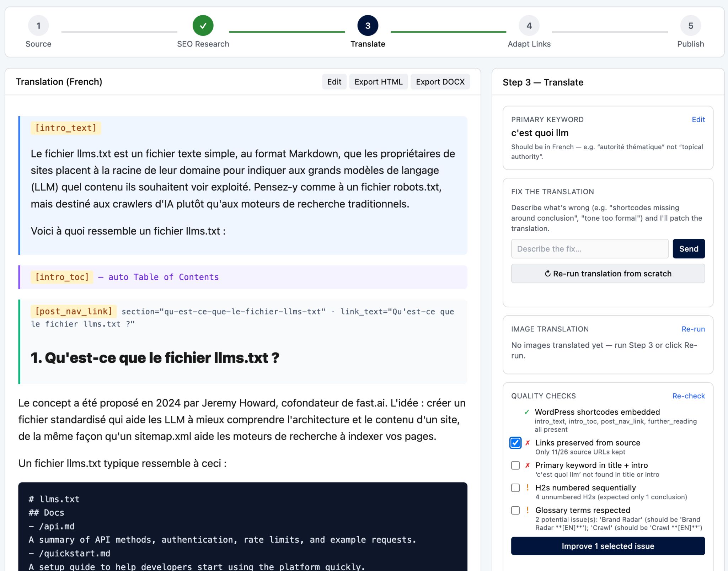This screenshot has height=571, width=728.
Task: Click the [intro_toc] shortcode tag
Action: click(62, 277)
